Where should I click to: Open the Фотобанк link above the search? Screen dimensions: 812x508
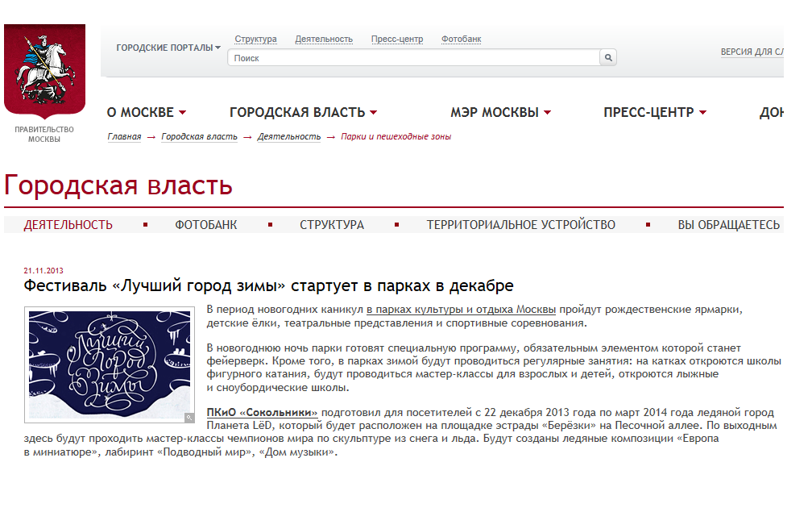coord(461,39)
